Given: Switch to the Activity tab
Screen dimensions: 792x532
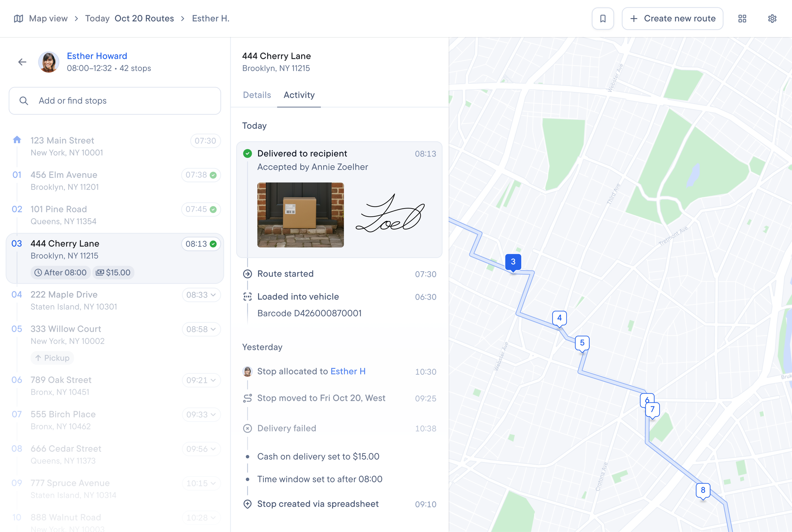Looking at the screenshot, I should coord(299,95).
